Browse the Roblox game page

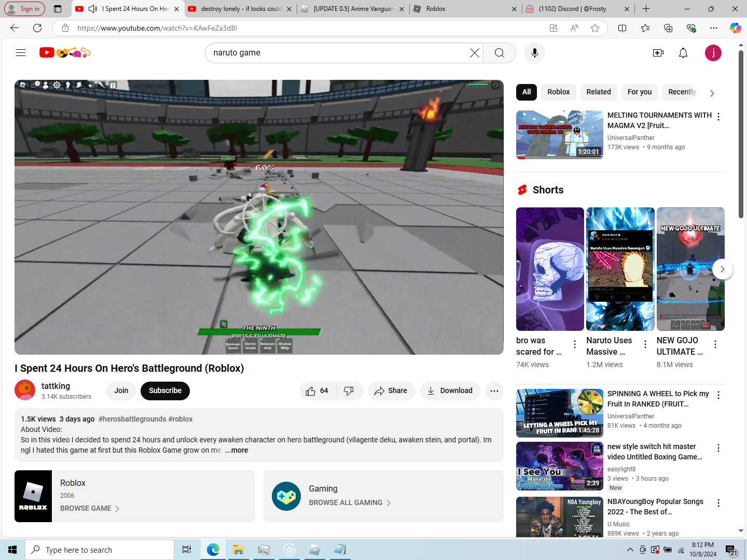(90, 508)
